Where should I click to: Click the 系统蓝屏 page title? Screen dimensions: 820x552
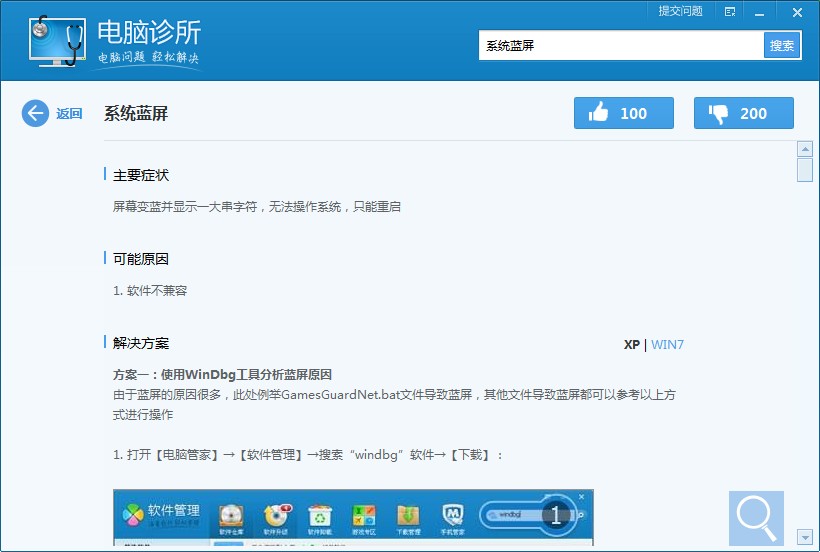click(136, 113)
